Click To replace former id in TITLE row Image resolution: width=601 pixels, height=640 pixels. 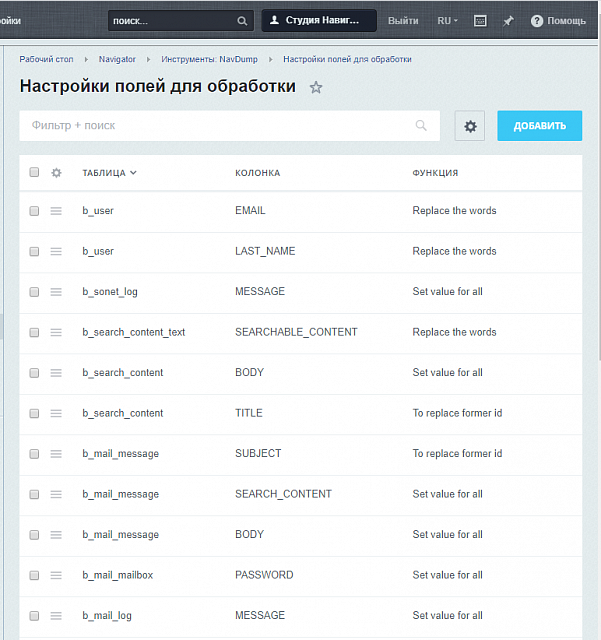457,413
